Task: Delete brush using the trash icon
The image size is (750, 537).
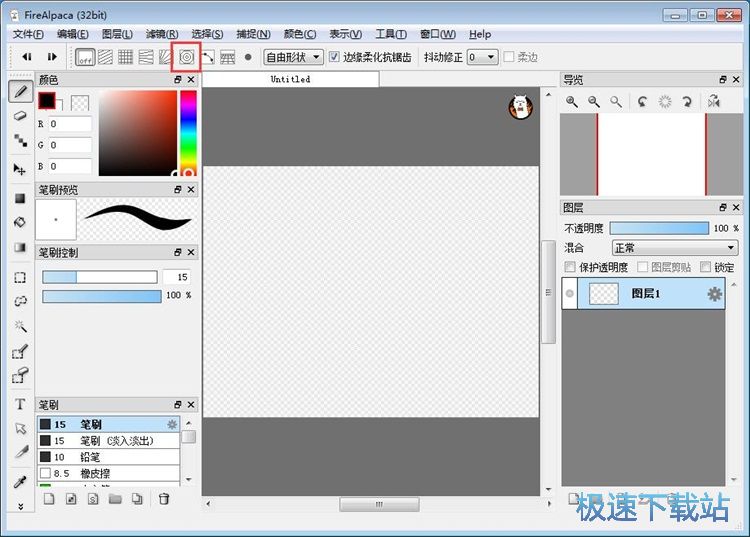Action: click(164, 498)
